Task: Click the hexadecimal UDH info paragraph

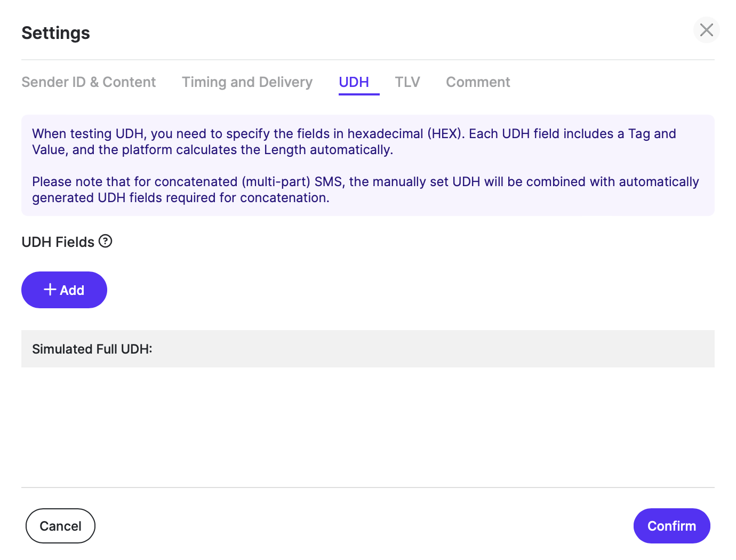Action: point(354,141)
